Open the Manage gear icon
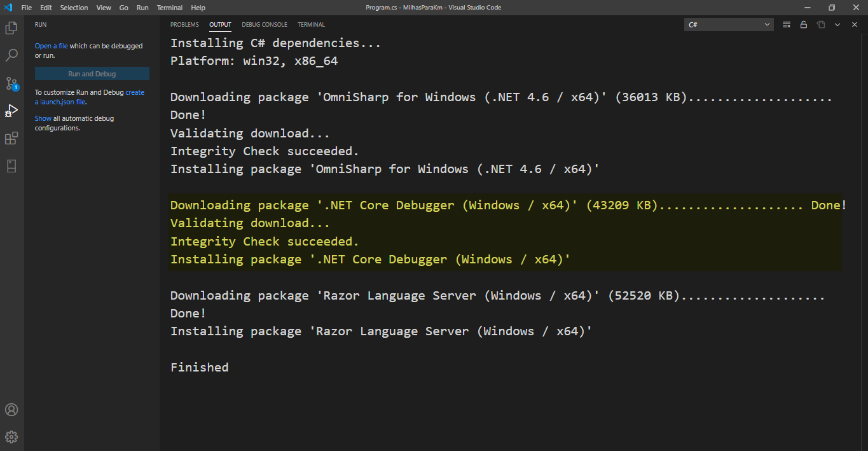This screenshot has height=451, width=868. [11, 437]
